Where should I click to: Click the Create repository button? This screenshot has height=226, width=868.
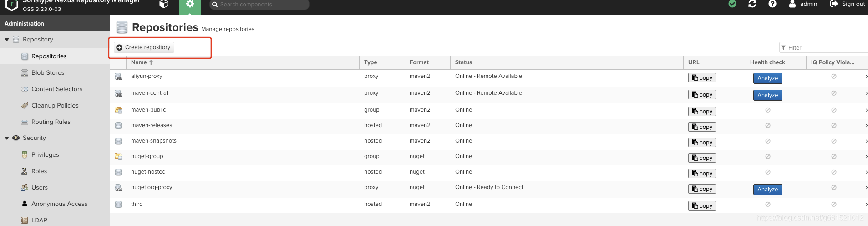click(144, 47)
